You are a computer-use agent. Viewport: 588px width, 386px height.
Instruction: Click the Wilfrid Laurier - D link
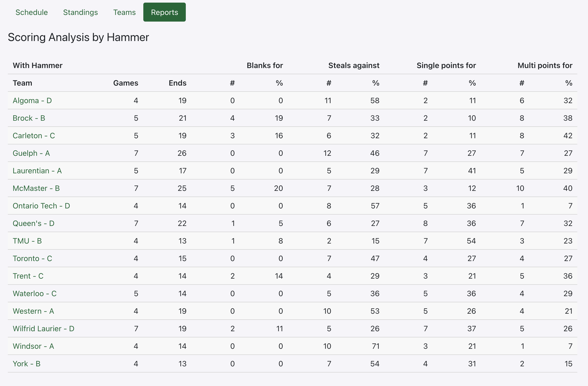[x=43, y=328]
